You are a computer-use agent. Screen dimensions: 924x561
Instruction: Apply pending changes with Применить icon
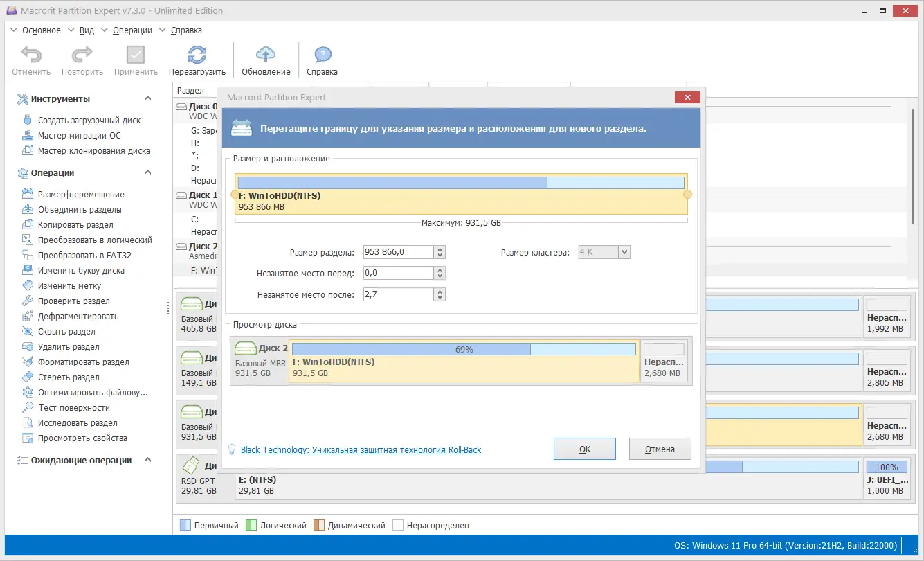tap(136, 55)
